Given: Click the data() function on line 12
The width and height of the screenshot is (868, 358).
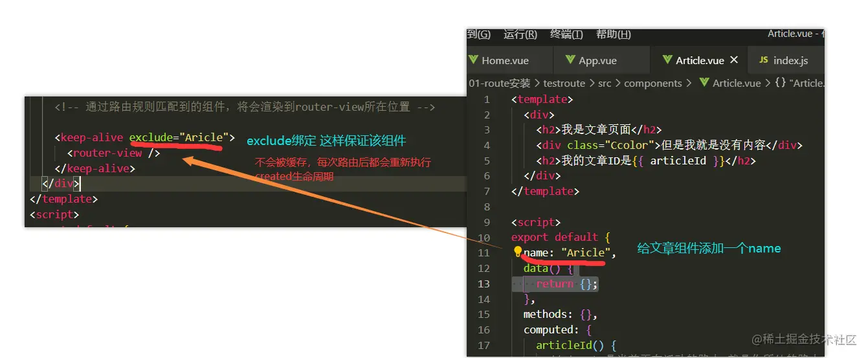Looking at the screenshot, I should point(548,268).
